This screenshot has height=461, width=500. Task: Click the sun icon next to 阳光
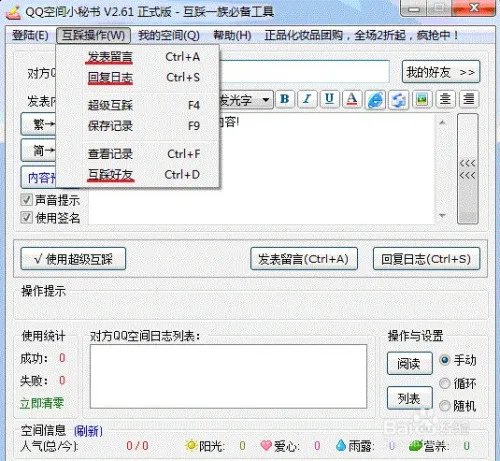[x=191, y=445]
